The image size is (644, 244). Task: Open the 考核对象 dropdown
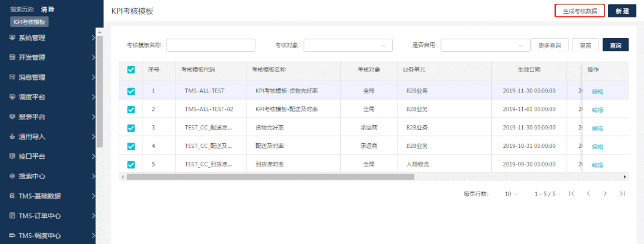(x=348, y=45)
